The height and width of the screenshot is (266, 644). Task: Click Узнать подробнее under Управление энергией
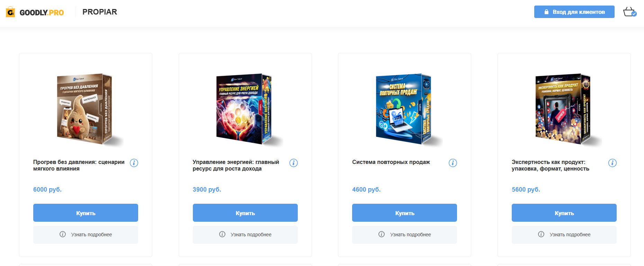click(x=245, y=235)
